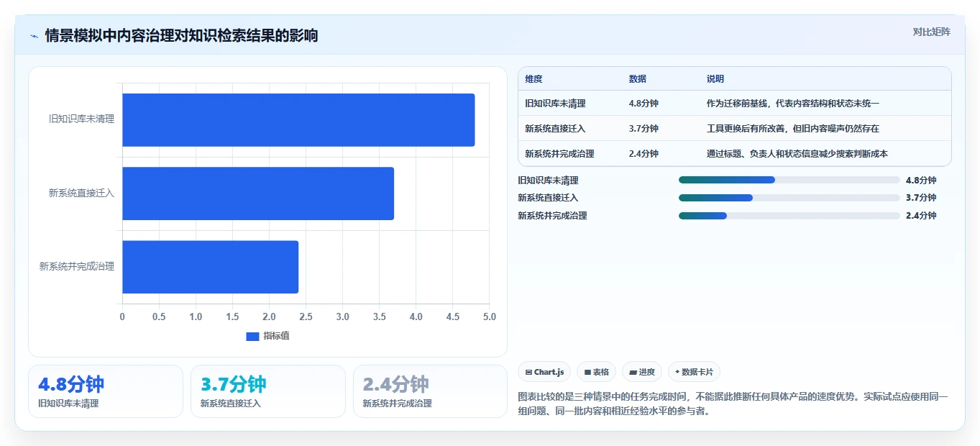
Task: Open the 4.8分钟 data card
Action: click(106, 391)
